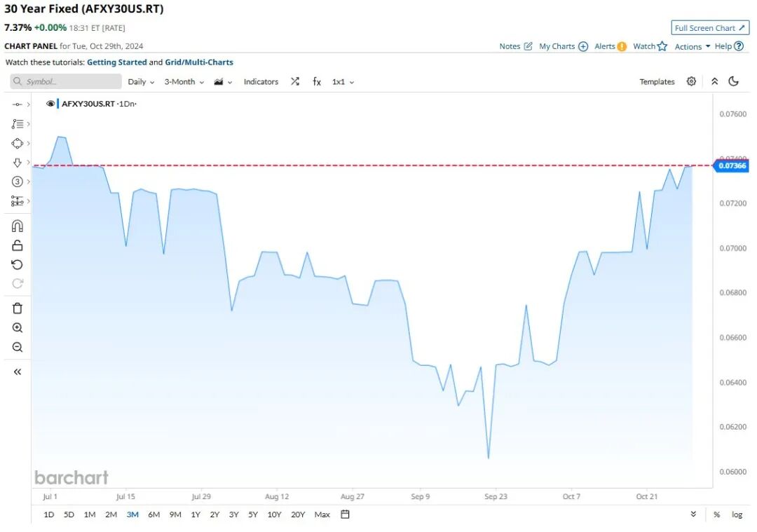Image resolution: width=757 pixels, height=532 pixels.
Task: Click the redo arrow icon
Action: 18,283
